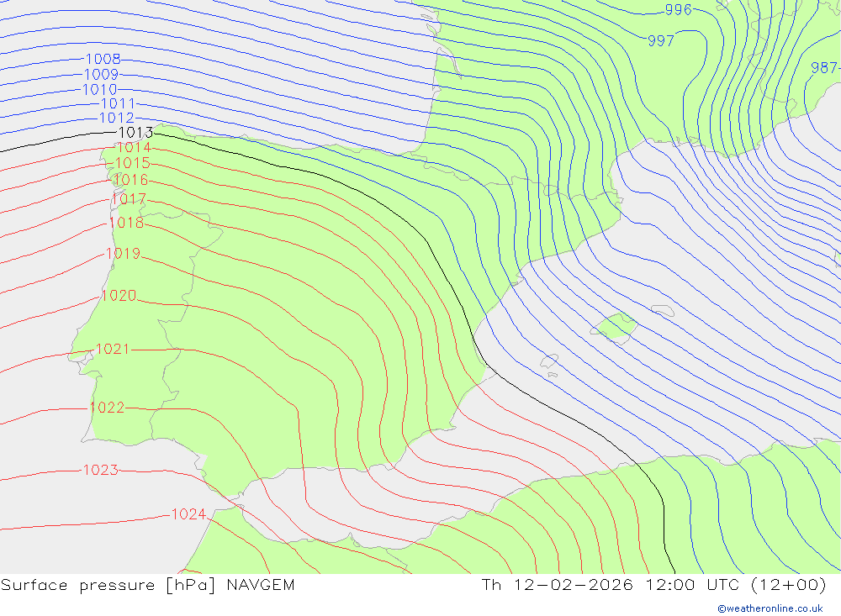Click the 1011 isobar label
841x616 pixels.
[x=118, y=103]
